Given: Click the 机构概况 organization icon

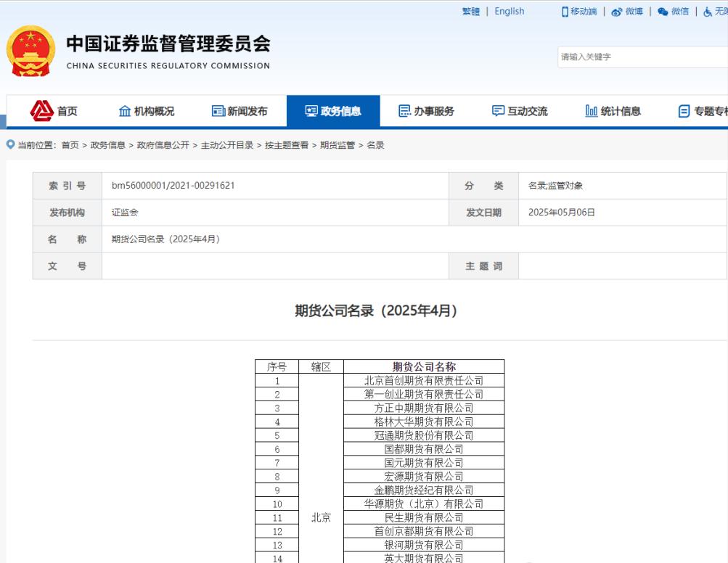Looking at the screenshot, I should coord(124,110).
